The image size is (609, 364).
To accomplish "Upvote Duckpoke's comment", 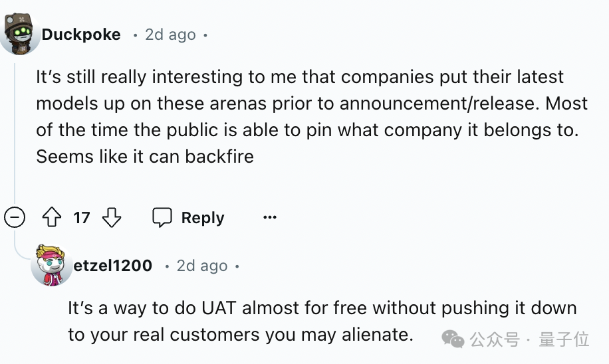I will 52,218.
